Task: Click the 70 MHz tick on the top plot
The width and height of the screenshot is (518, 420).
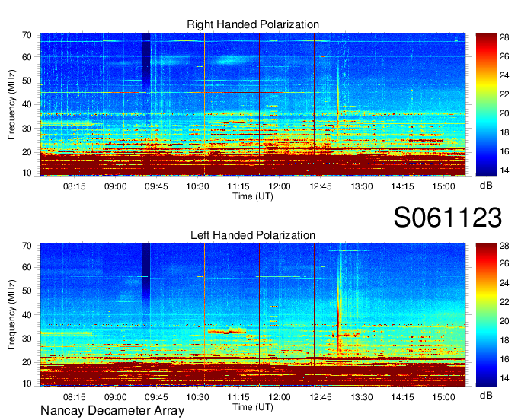Action: click(27, 35)
